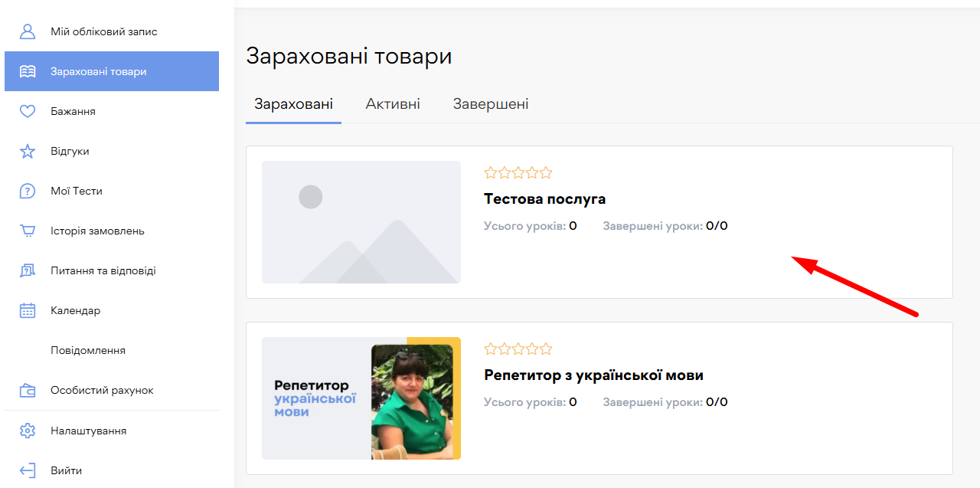Click the star icon beside Відгуки
Screen dimensions: 980x488
[x=28, y=151]
